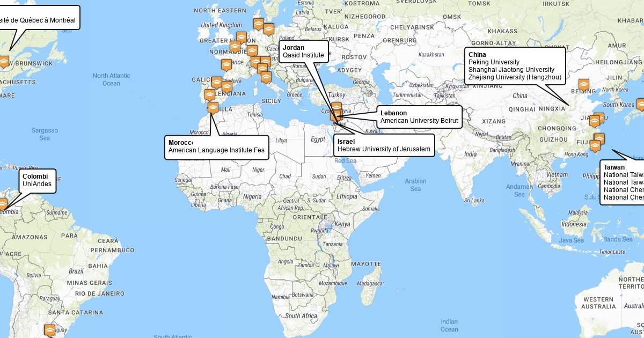644x338 pixels.
Task: Click the UniAndes label for Colombia
Action: click(37, 184)
